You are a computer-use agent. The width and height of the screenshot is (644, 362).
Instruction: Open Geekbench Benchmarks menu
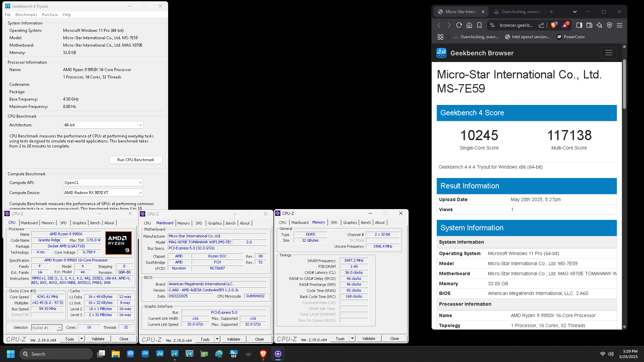point(26,15)
